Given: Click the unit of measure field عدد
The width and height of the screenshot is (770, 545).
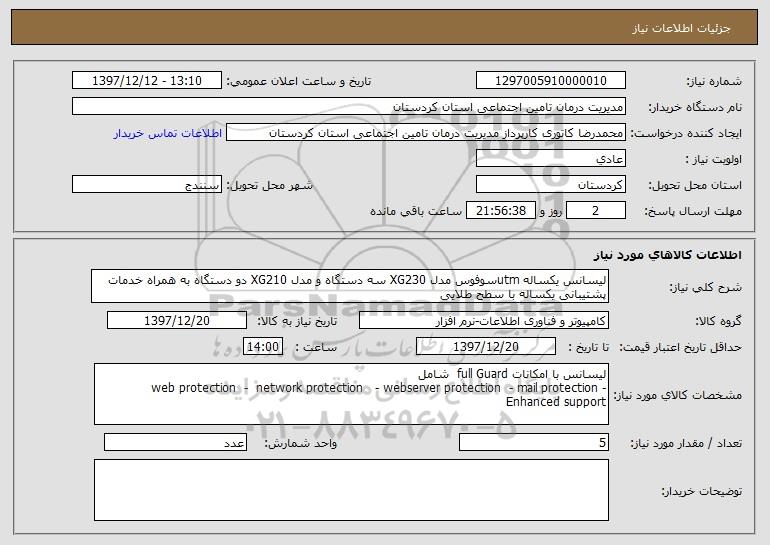Looking at the screenshot, I should pyautogui.click(x=175, y=442).
